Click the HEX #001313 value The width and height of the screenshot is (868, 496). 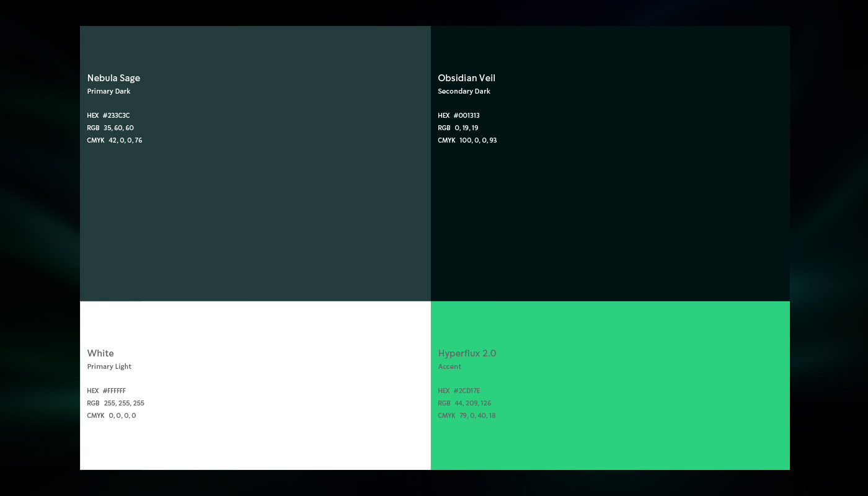click(x=459, y=115)
